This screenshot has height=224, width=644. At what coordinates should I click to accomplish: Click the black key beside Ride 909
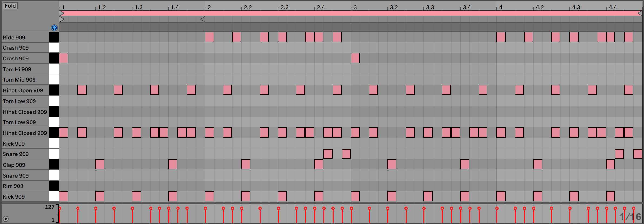(54, 37)
